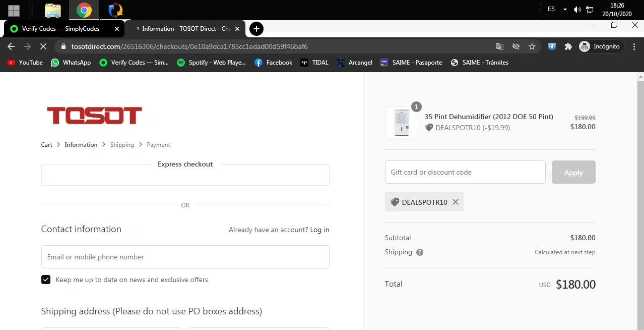Viewport: 644px width, 330px height.
Task: Select the Shipping breadcrumb step
Action: tap(122, 145)
